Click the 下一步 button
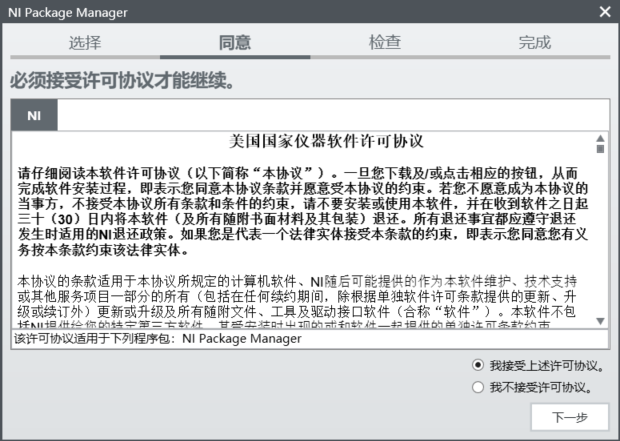620x441 pixels. (570, 417)
